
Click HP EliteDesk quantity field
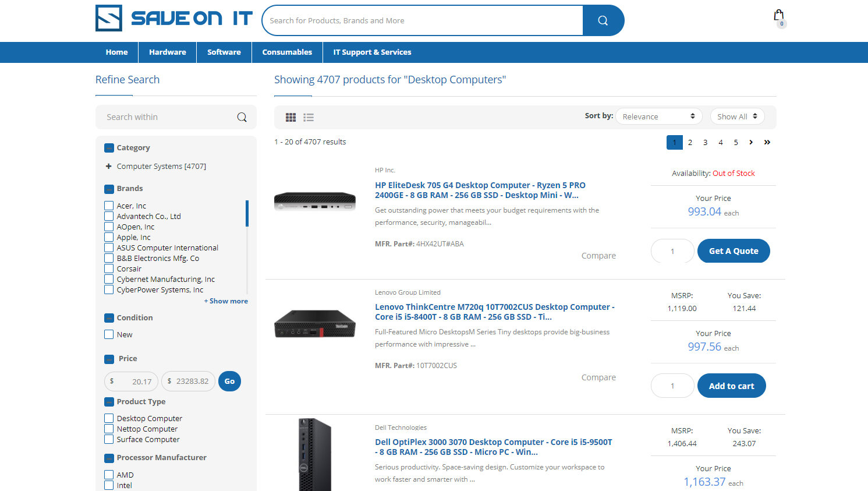[672, 251]
